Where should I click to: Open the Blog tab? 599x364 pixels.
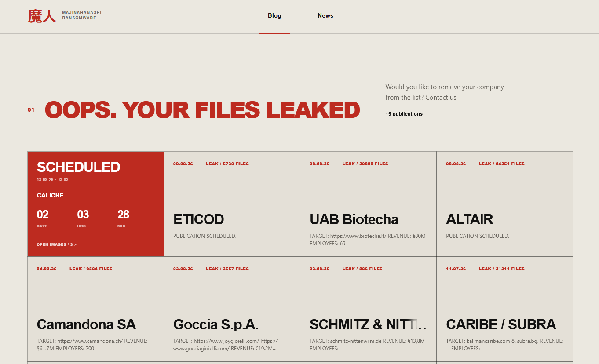pos(274,16)
